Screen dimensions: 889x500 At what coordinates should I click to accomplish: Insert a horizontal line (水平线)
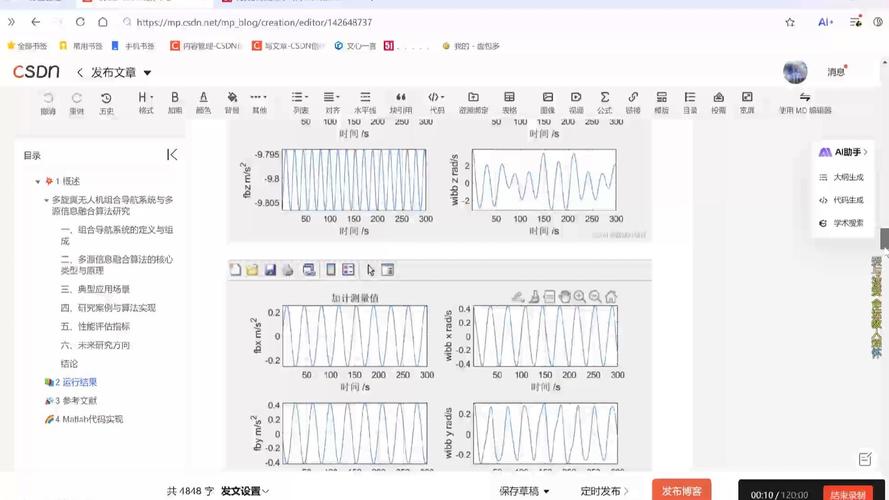(x=365, y=103)
